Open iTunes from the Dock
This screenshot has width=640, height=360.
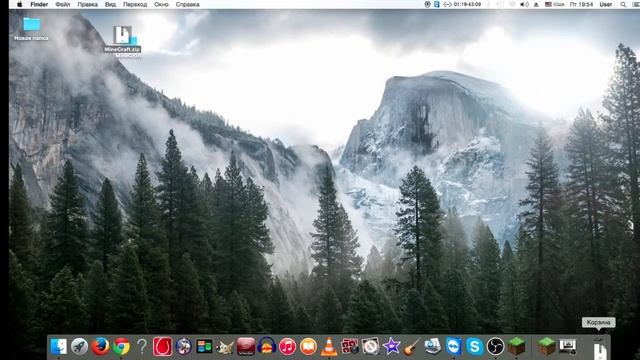[x=287, y=347]
